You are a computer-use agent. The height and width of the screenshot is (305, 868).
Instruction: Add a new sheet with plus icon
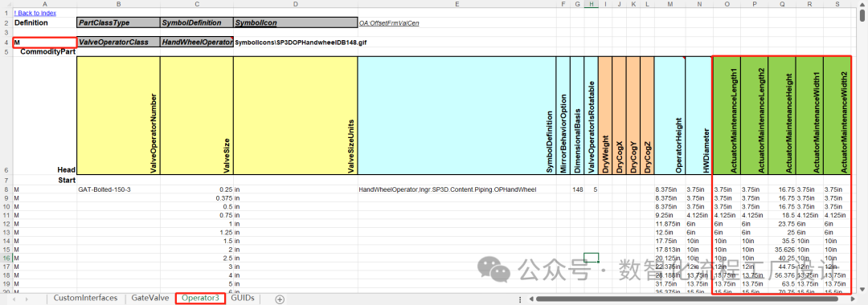pos(280,299)
